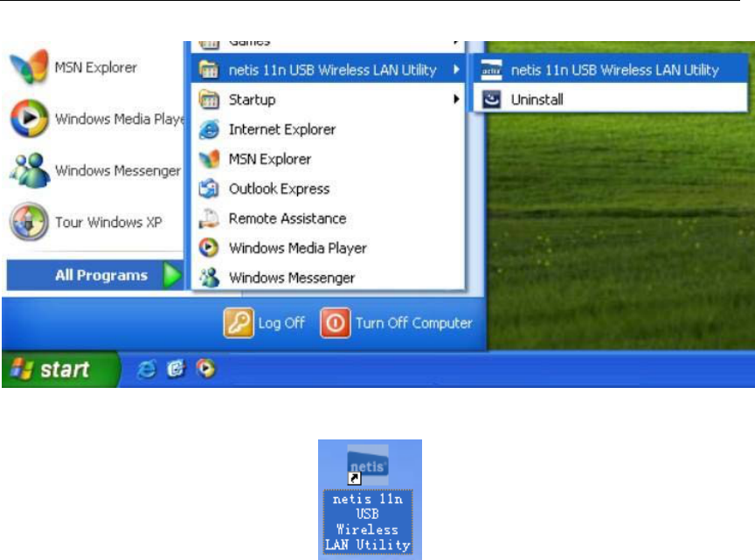Click the green All Programs arrow

click(x=172, y=275)
